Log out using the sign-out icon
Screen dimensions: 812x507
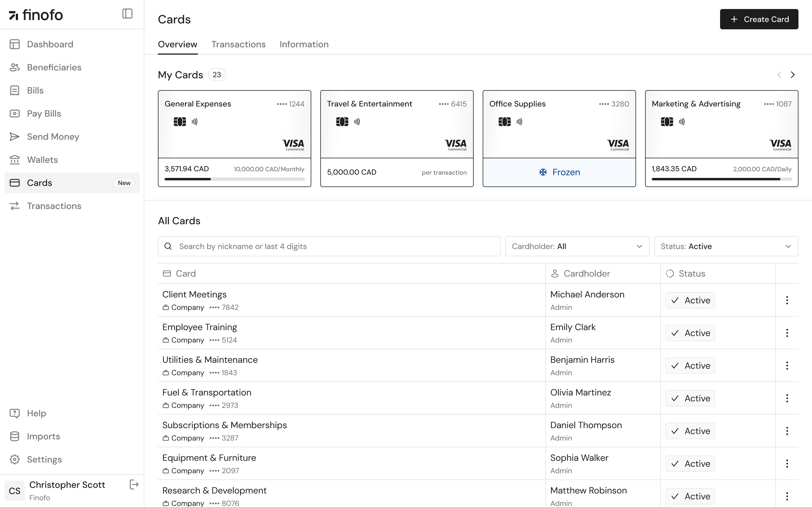[134, 484]
